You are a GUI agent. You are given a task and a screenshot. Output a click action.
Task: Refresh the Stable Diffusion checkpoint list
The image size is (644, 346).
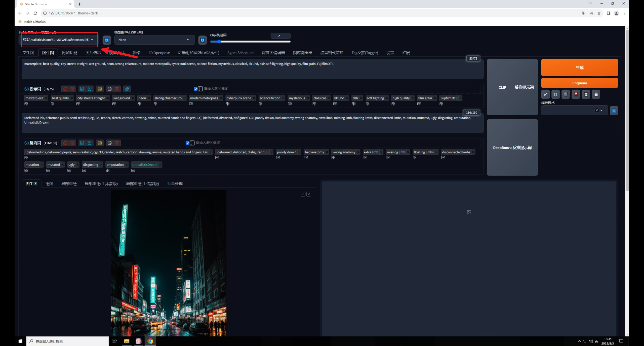coord(107,40)
